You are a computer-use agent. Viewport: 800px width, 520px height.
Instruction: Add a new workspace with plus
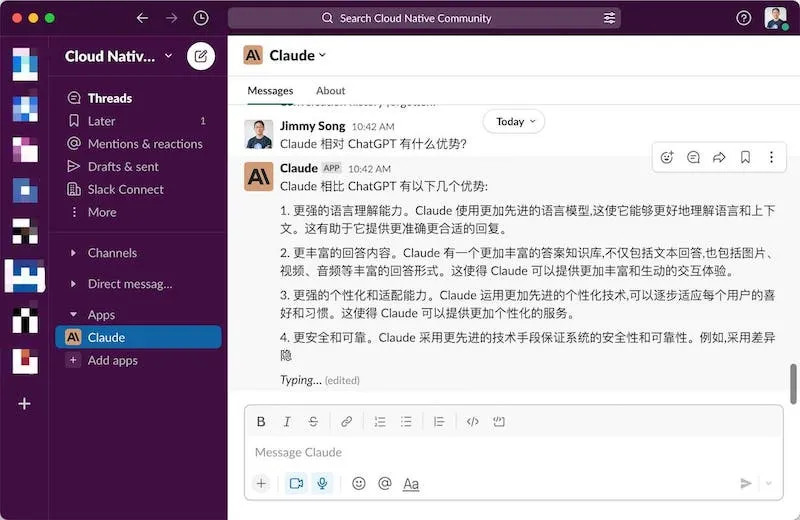[24, 404]
